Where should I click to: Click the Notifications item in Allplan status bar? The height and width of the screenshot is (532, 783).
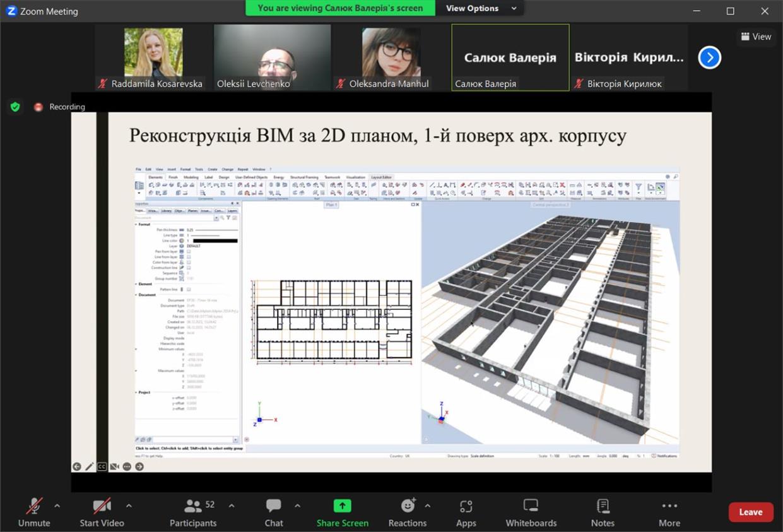pyautogui.click(x=664, y=456)
